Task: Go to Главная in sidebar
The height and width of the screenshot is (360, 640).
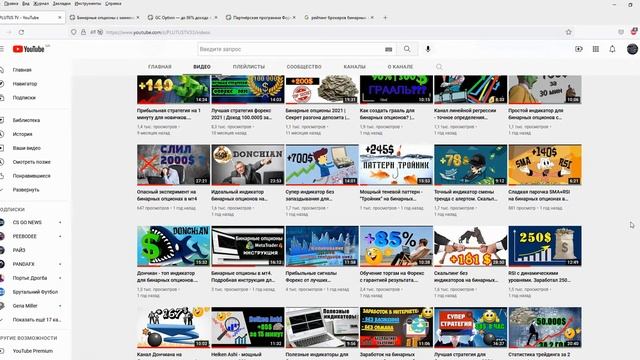Action: pyautogui.click(x=22, y=70)
